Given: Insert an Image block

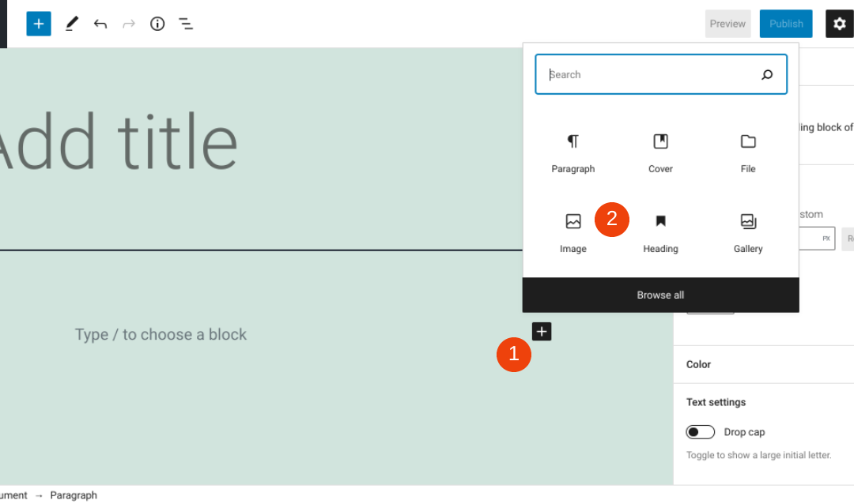Looking at the screenshot, I should (572, 234).
